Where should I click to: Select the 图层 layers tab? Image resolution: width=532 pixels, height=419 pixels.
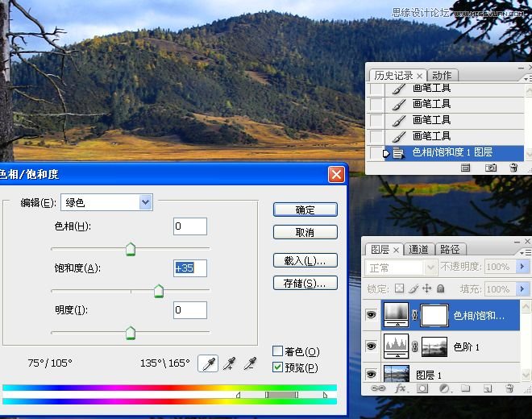coord(380,250)
